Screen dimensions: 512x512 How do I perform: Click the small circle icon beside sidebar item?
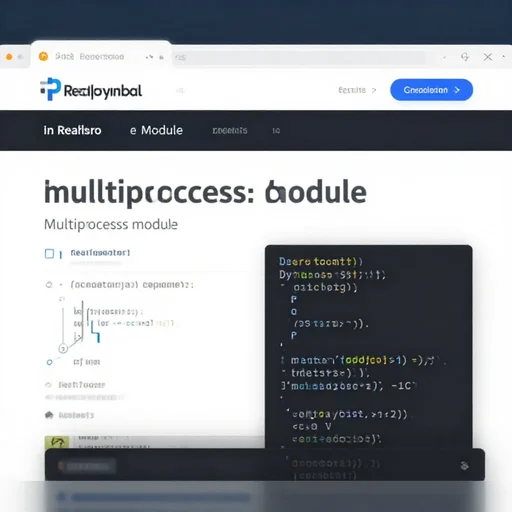[49, 385]
